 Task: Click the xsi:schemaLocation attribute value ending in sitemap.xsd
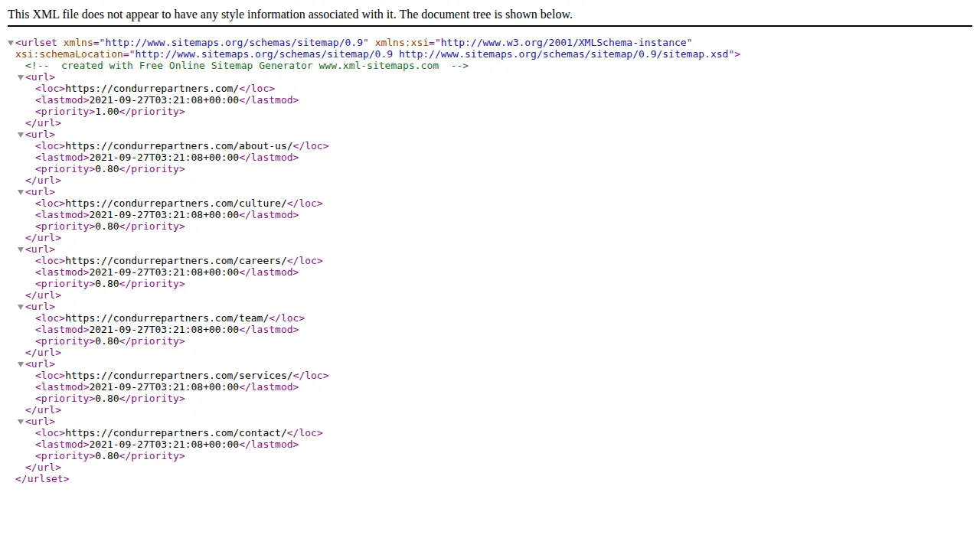[433, 54]
